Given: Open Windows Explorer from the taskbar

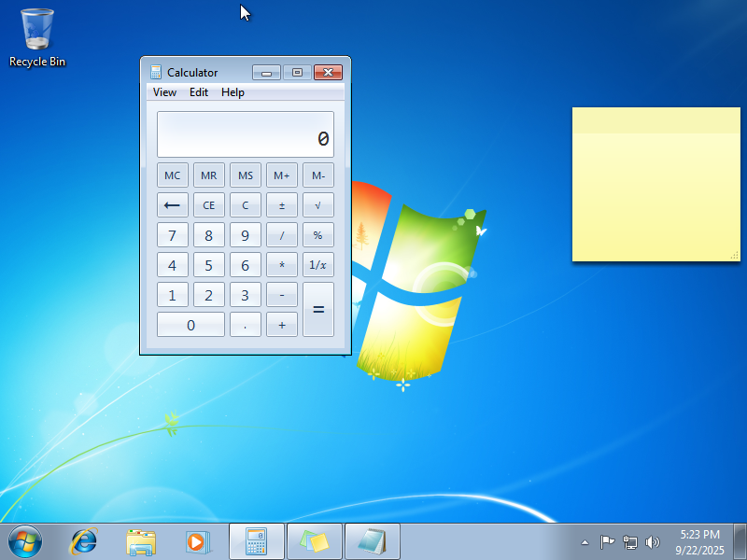Looking at the screenshot, I should [141, 541].
